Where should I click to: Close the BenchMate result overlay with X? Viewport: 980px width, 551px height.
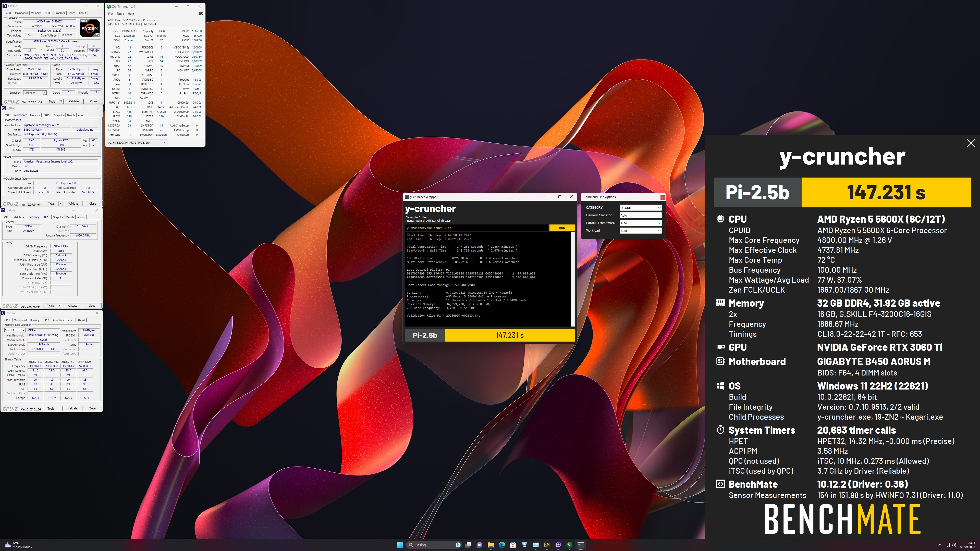pos(971,143)
